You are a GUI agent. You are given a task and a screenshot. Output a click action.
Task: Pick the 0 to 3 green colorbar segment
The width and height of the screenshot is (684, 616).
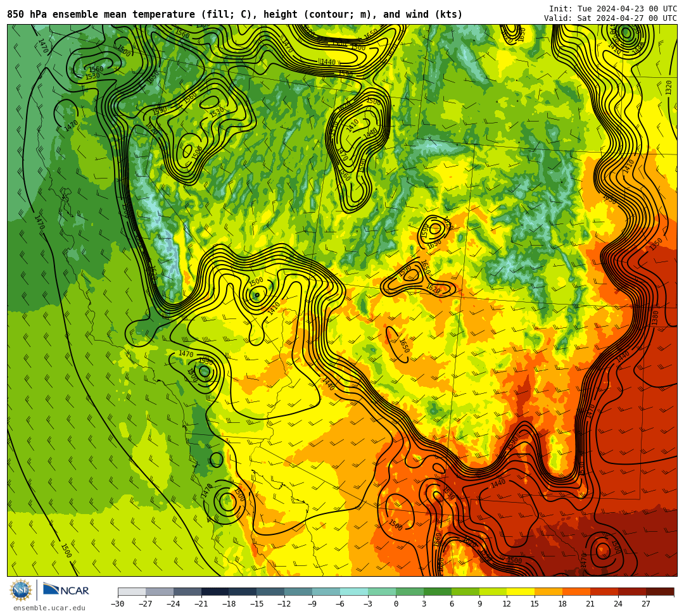pos(410,591)
